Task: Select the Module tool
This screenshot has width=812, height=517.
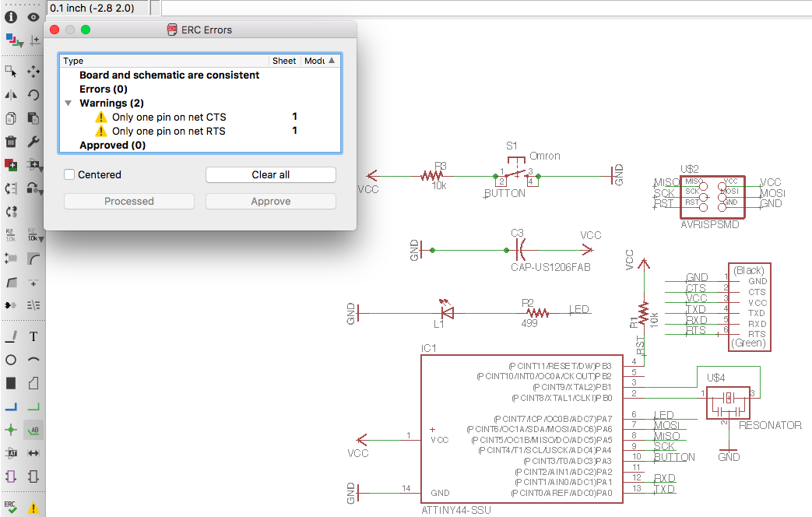Action: [11, 477]
